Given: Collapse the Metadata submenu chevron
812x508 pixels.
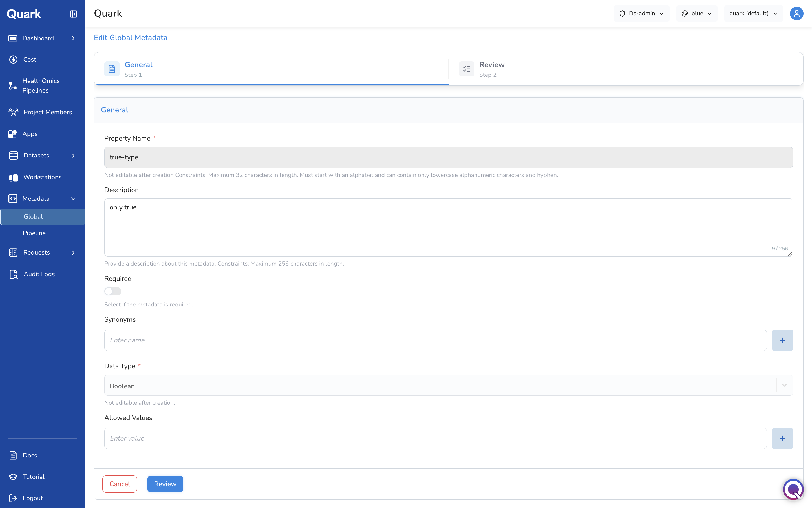Looking at the screenshot, I should (73, 199).
